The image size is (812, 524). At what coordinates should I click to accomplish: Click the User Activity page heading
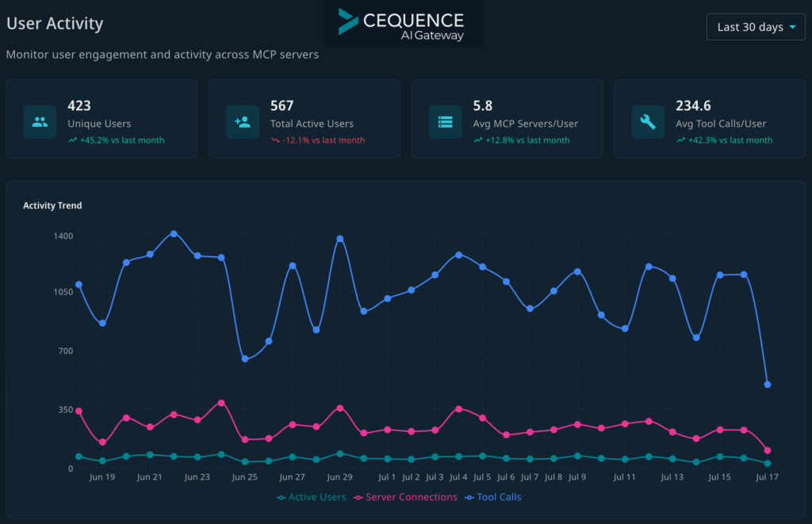point(55,23)
